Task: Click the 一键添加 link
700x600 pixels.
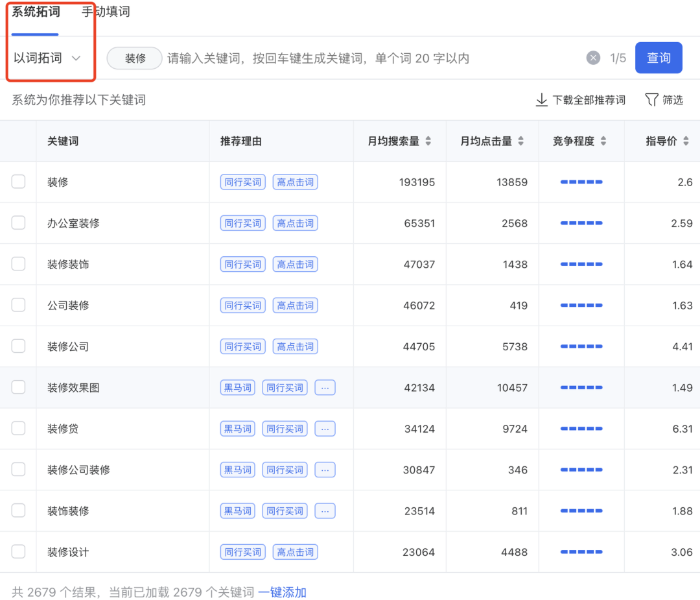Action: point(282,592)
